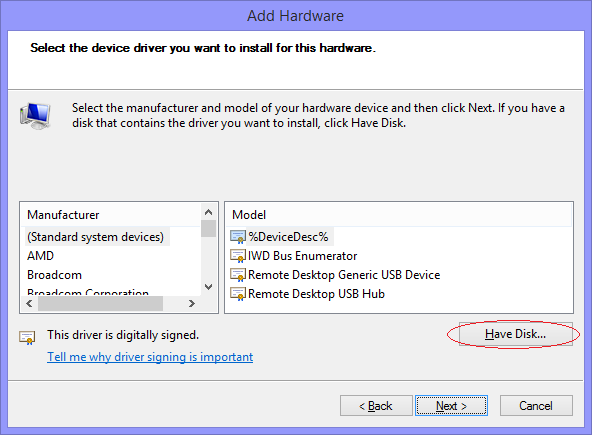Click the IWD Bus Enumerator certificate icon
Screen dimensions: 592x435
click(x=238, y=256)
